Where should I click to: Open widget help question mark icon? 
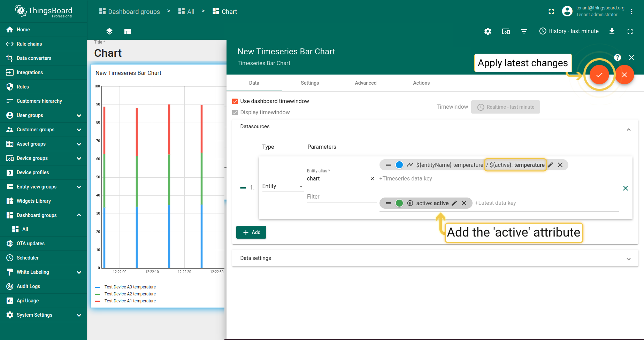tap(618, 57)
